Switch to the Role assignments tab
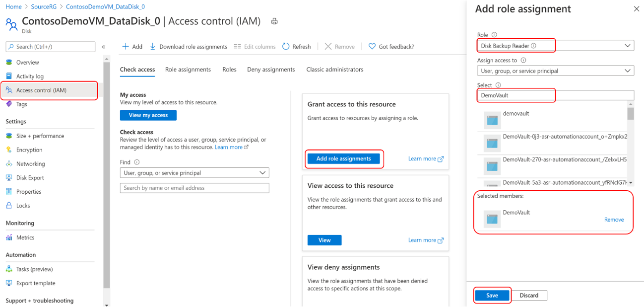The height and width of the screenshot is (307, 644). point(188,69)
